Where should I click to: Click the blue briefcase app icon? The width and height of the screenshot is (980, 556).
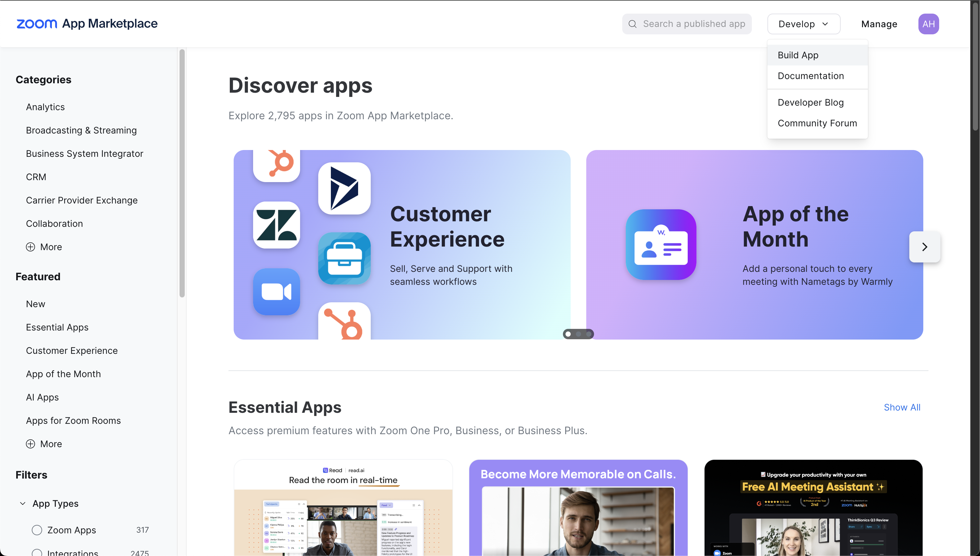tap(344, 259)
